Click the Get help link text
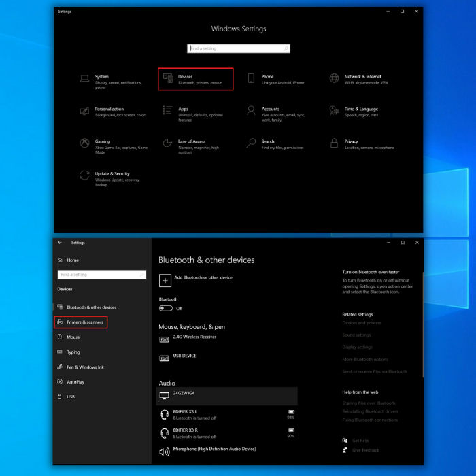Image resolution: width=476 pixels, height=476 pixels. click(x=360, y=441)
